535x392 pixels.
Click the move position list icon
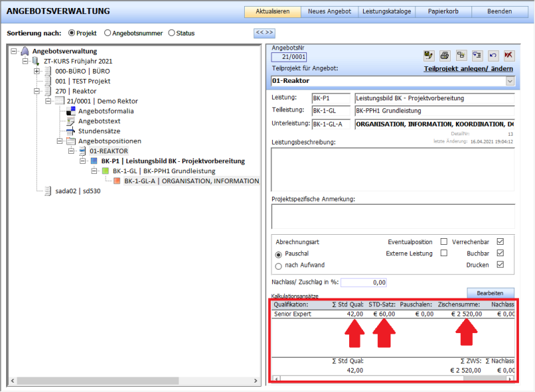coord(477,56)
